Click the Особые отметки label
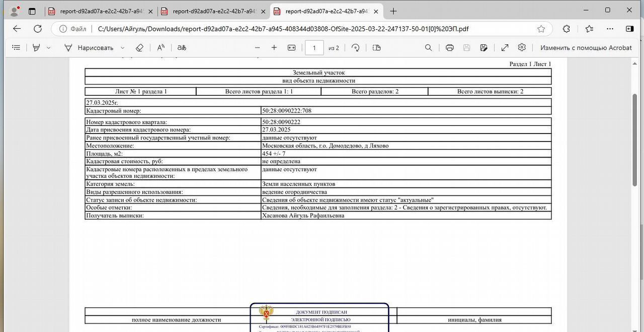 [x=109, y=208]
